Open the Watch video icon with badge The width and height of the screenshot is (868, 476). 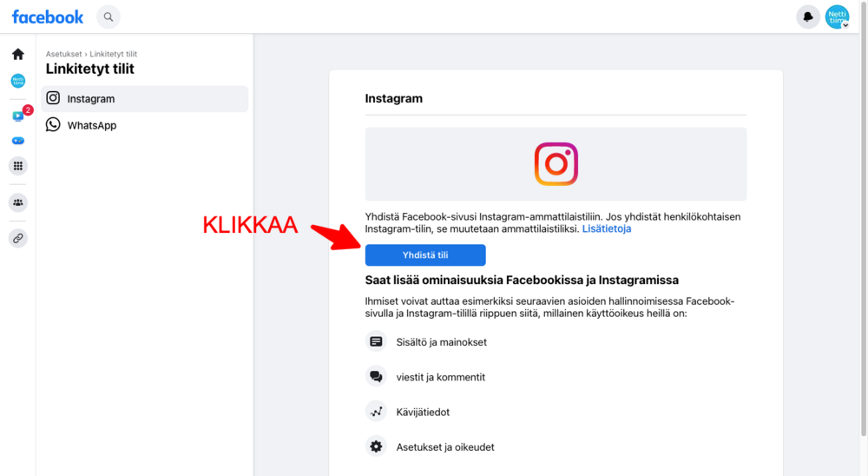click(x=18, y=116)
